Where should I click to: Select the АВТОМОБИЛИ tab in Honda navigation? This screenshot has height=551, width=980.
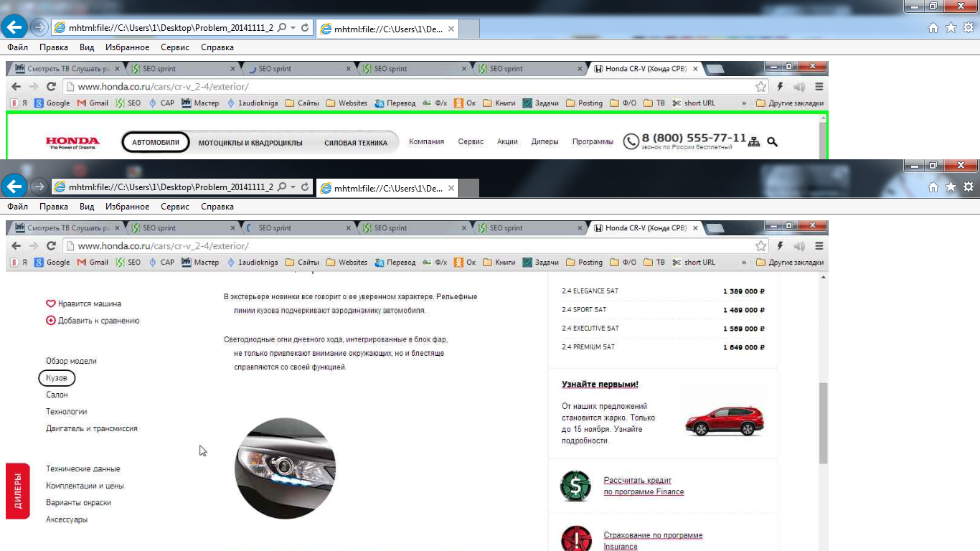(156, 142)
